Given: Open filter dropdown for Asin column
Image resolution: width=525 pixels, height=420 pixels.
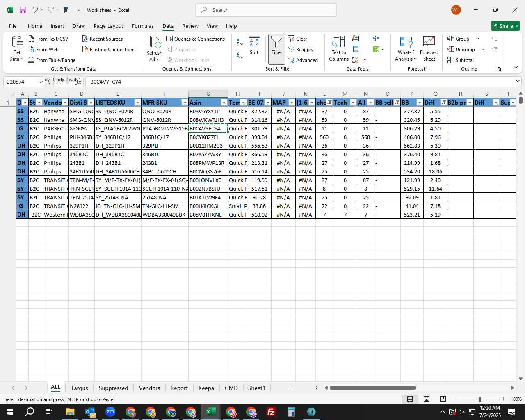Looking at the screenshot, I should tap(224, 103).
